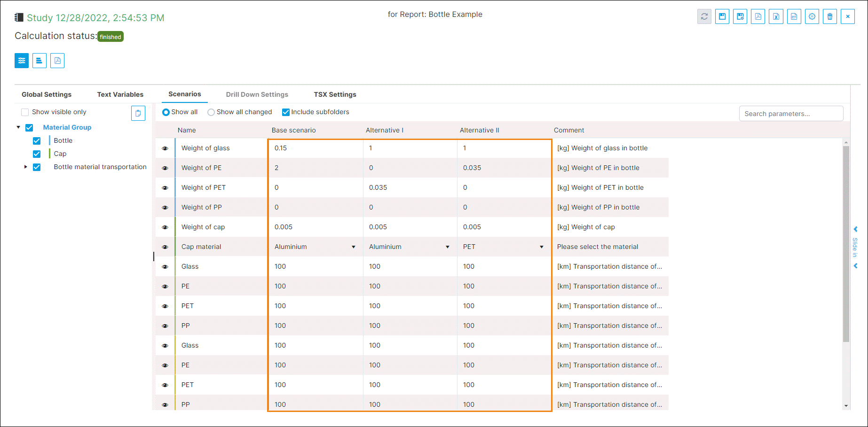Select the Show all changed radio button
This screenshot has width=868, height=427.
tap(211, 112)
